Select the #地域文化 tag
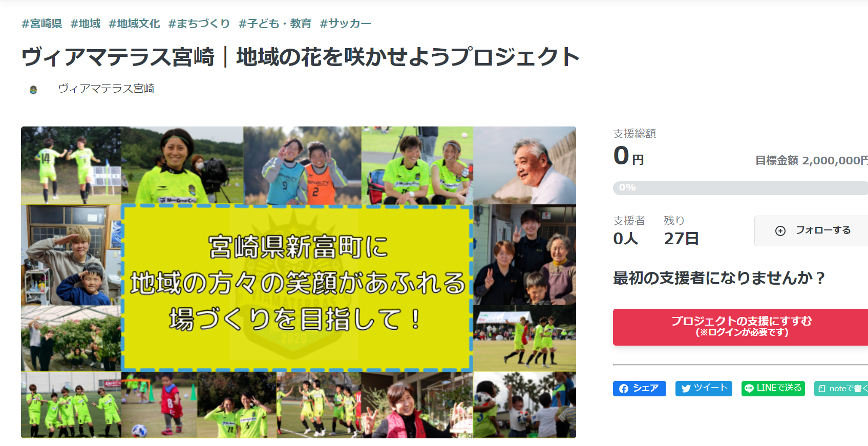Screen dimensions: 868x446 [134, 24]
